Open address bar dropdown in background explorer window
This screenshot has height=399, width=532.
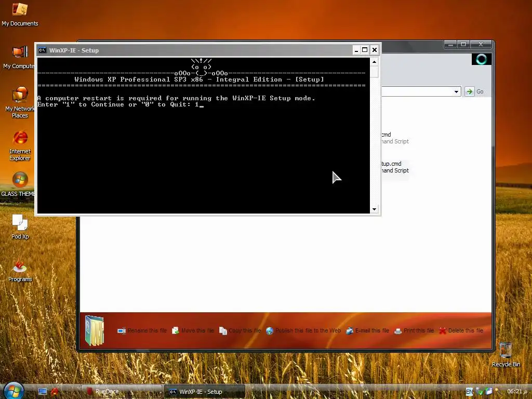click(x=456, y=91)
